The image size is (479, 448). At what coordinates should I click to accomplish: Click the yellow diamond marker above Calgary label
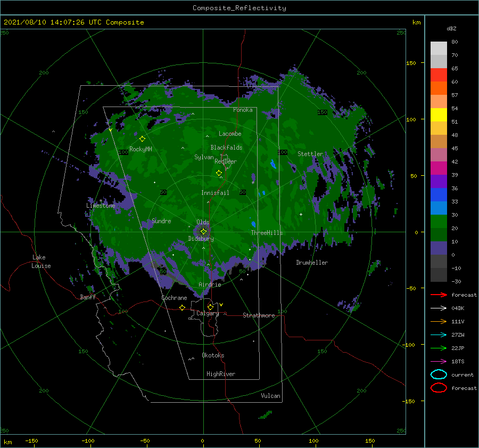[x=210, y=307]
